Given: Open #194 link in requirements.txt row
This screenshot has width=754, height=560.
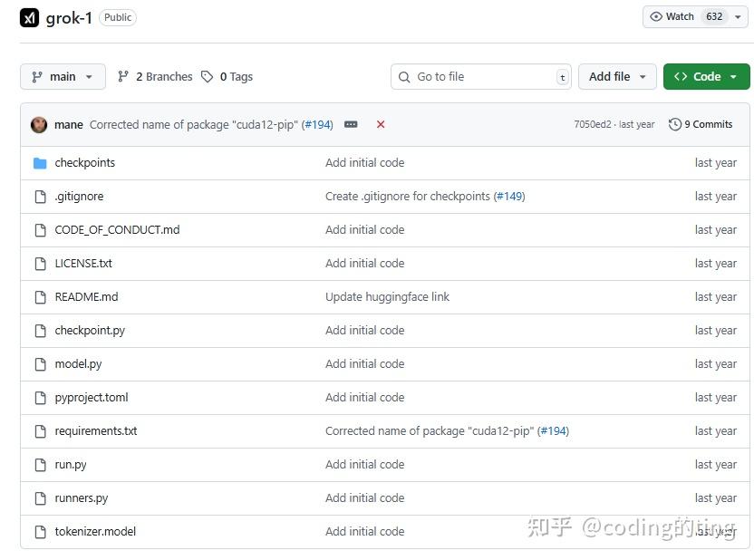Looking at the screenshot, I should [553, 431].
